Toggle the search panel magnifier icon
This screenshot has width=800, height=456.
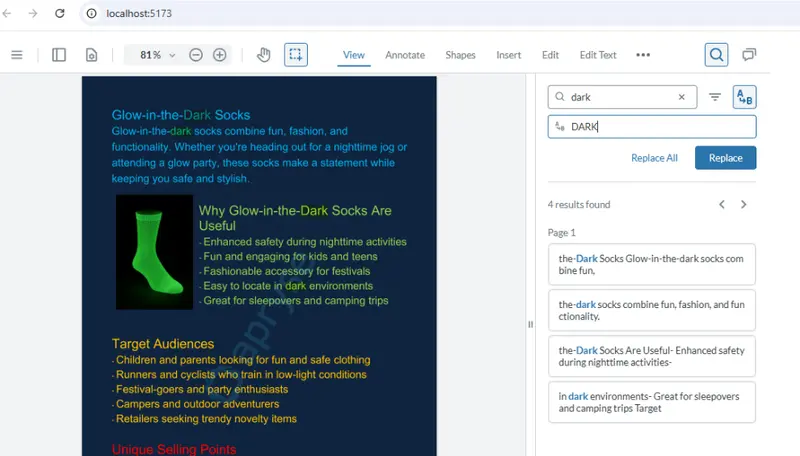point(716,55)
